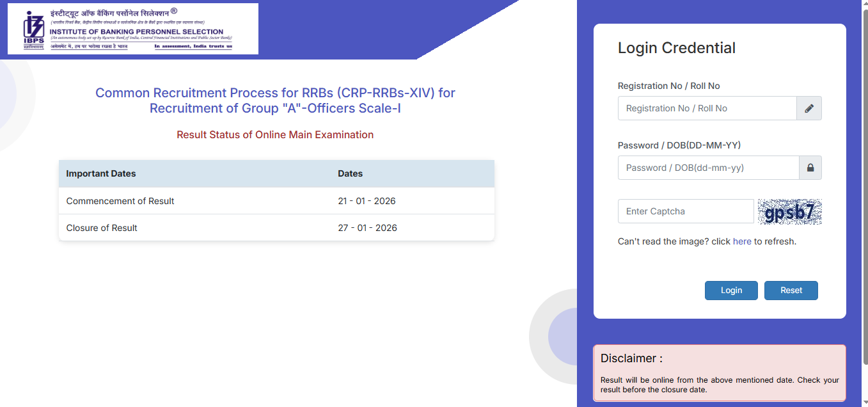
Task: Click the Closure of Result row
Action: 101,227
